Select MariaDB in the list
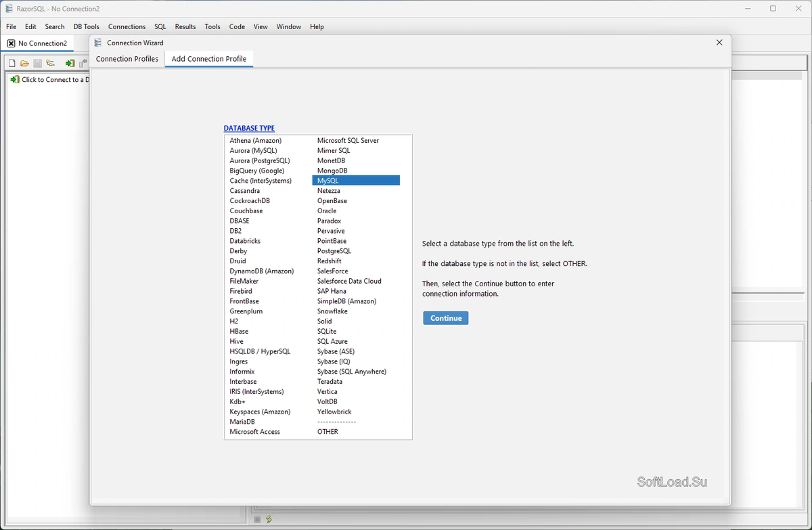812x530 pixels. (x=242, y=422)
